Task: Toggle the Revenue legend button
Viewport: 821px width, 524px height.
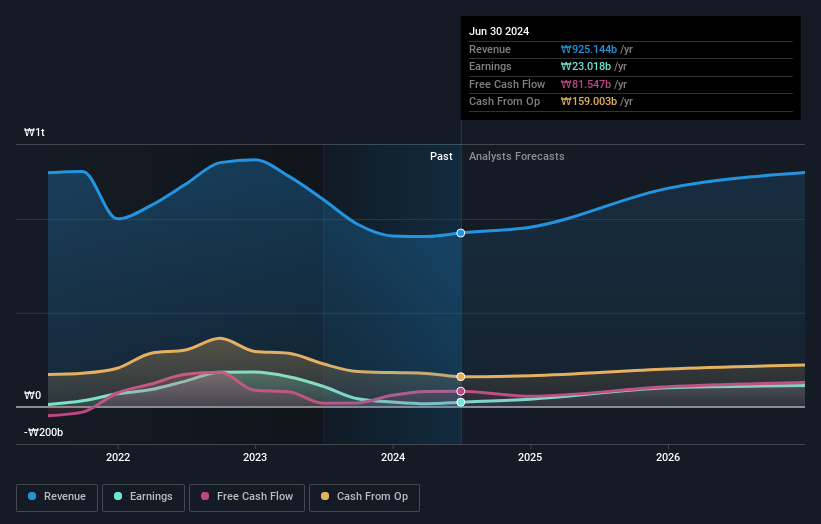Action: 57,497
